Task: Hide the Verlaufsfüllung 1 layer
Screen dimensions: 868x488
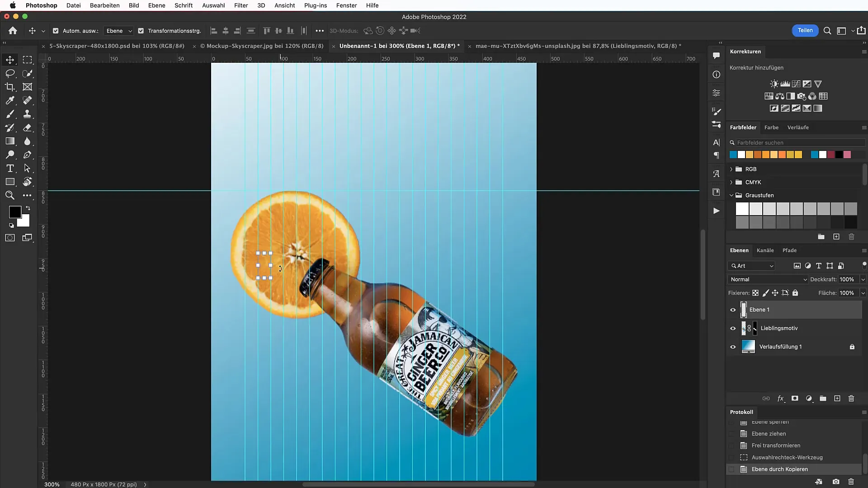Action: pos(733,347)
